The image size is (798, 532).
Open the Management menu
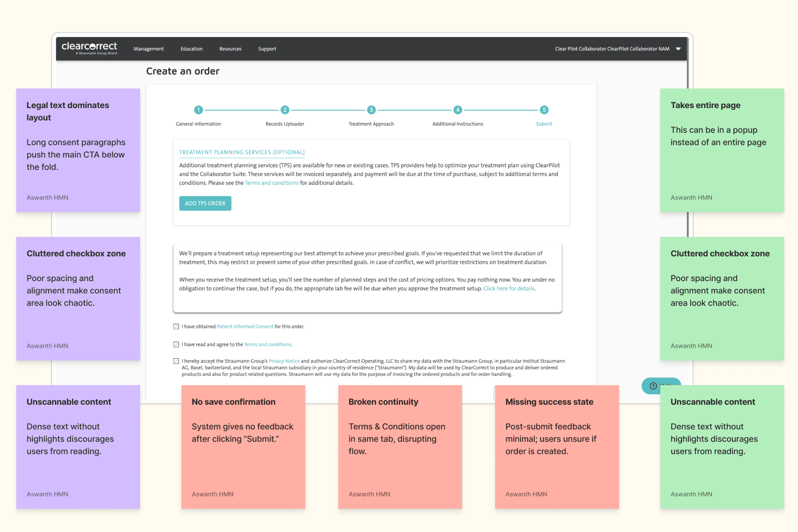tap(148, 49)
